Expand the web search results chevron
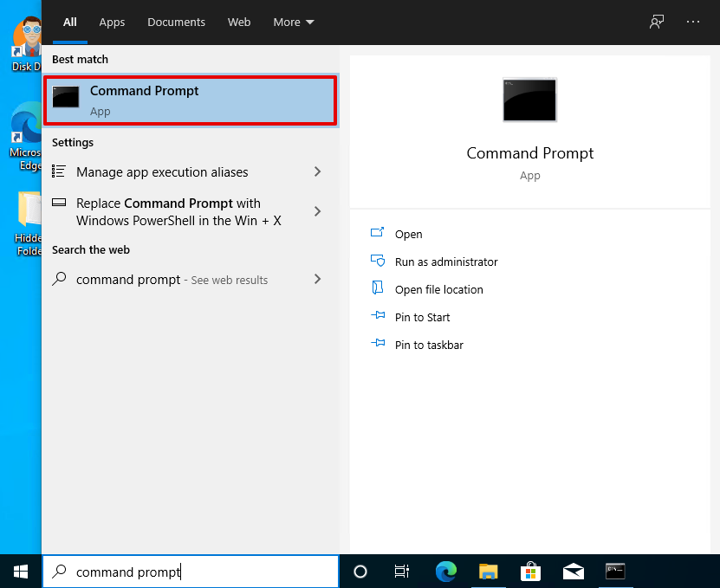This screenshot has height=588, width=720. pos(317,280)
